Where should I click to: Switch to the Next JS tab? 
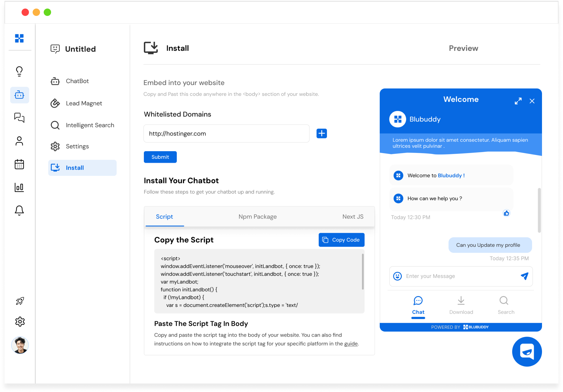pyautogui.click(x=352, y=216)
